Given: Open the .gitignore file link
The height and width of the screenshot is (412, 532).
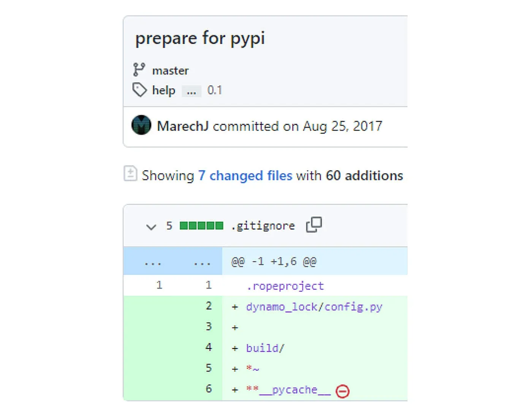Looking at the screenshot, I should tap(263, 225).
